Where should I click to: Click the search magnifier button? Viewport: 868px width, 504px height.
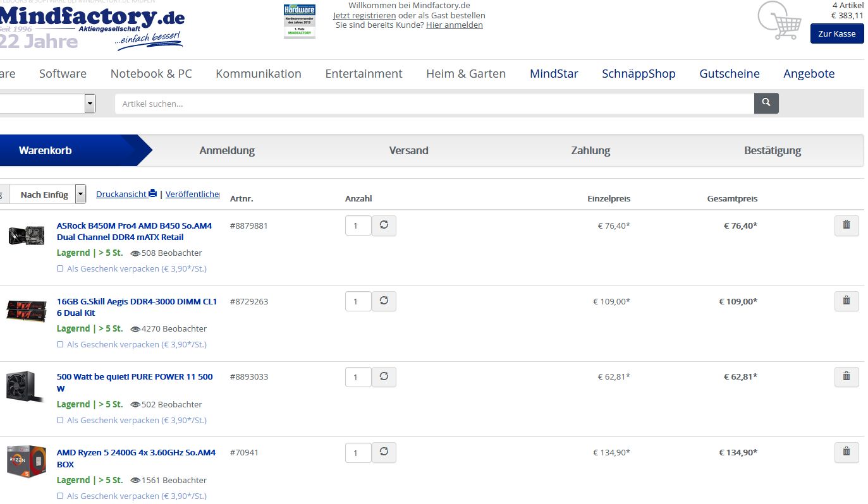tap(766, 103)
